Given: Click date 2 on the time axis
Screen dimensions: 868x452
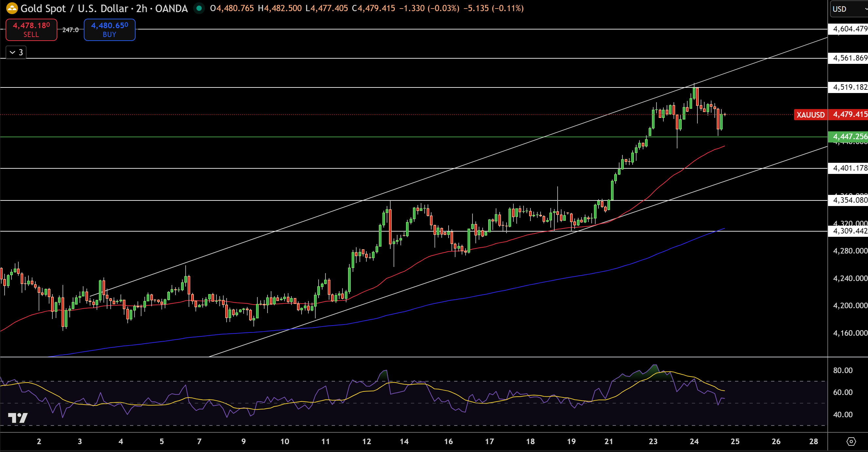Looking at the screenshot, I should [39, 441].
